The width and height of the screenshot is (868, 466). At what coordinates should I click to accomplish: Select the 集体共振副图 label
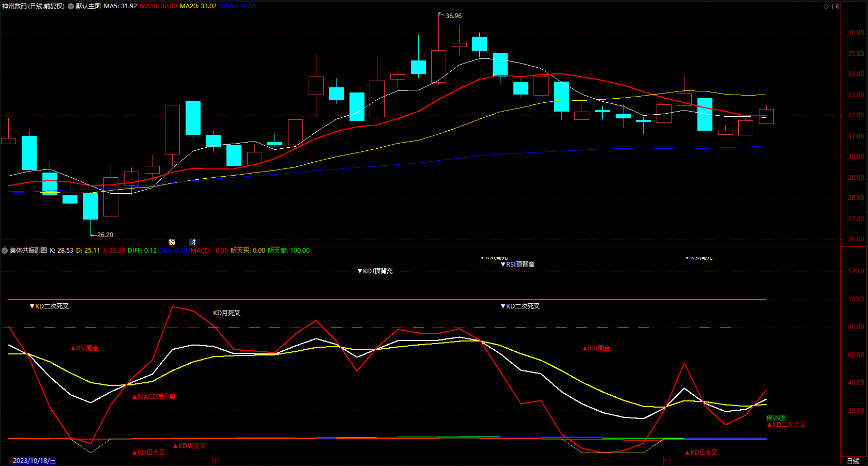click(x=28, y=251)
